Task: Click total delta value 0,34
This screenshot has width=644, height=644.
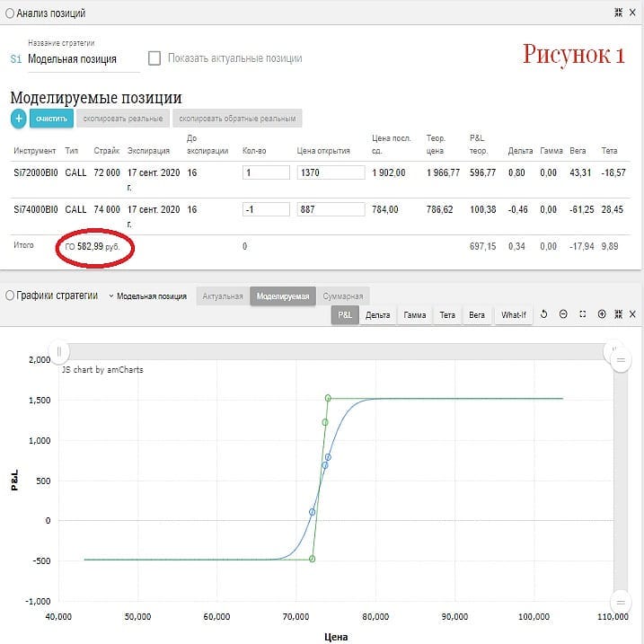Action: coord(516,246)
